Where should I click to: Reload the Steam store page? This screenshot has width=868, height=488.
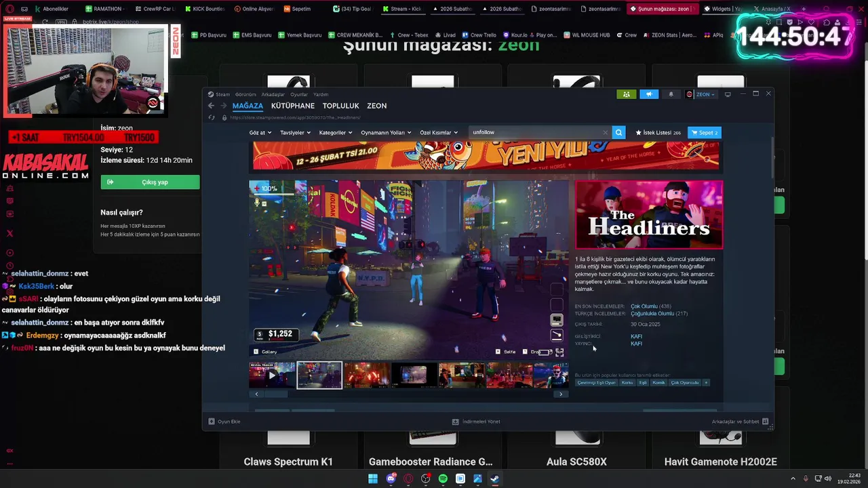pos(212,117)
